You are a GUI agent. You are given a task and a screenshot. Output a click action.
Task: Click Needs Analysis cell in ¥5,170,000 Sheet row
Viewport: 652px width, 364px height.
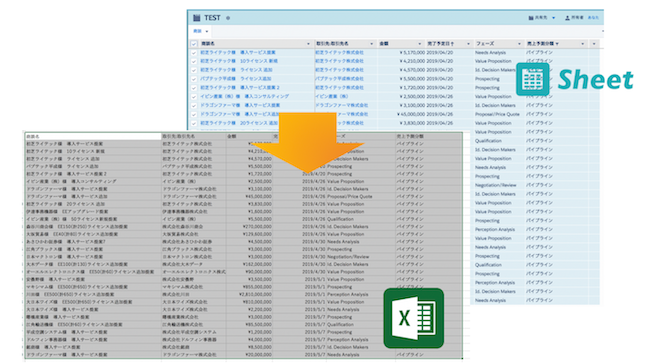[491, 53]
